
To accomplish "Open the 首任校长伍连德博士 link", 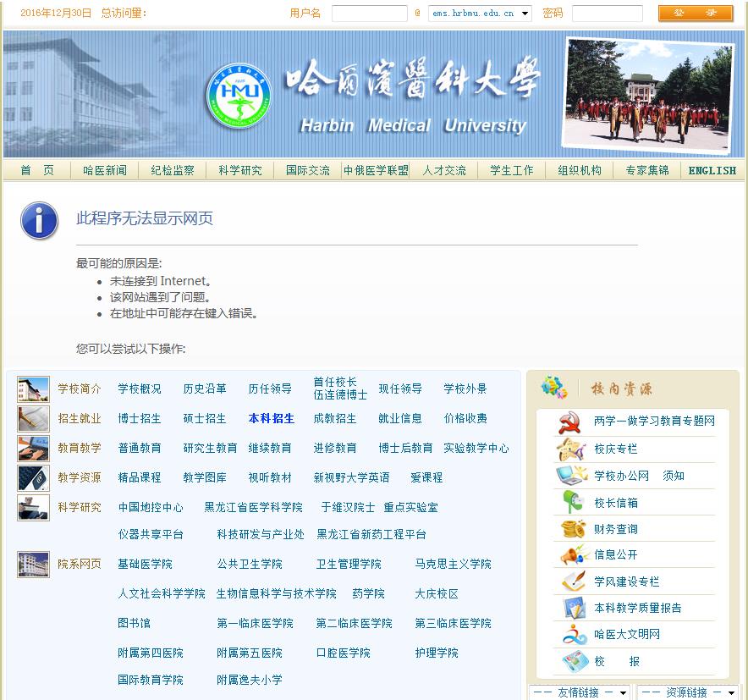I will 340,389.
